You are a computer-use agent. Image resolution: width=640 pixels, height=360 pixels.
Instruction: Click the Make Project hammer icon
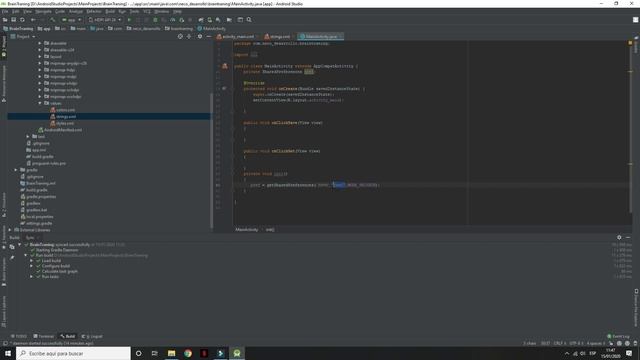(52, 20)
